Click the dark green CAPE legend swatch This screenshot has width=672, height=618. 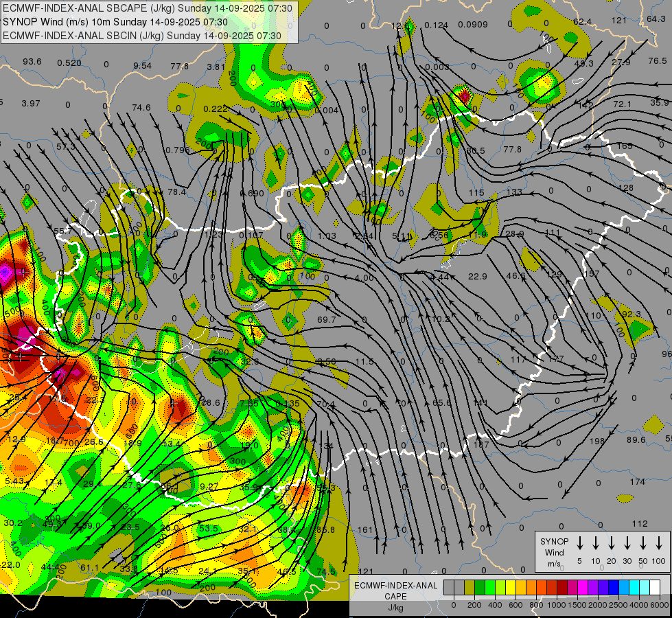click(480, 588)
